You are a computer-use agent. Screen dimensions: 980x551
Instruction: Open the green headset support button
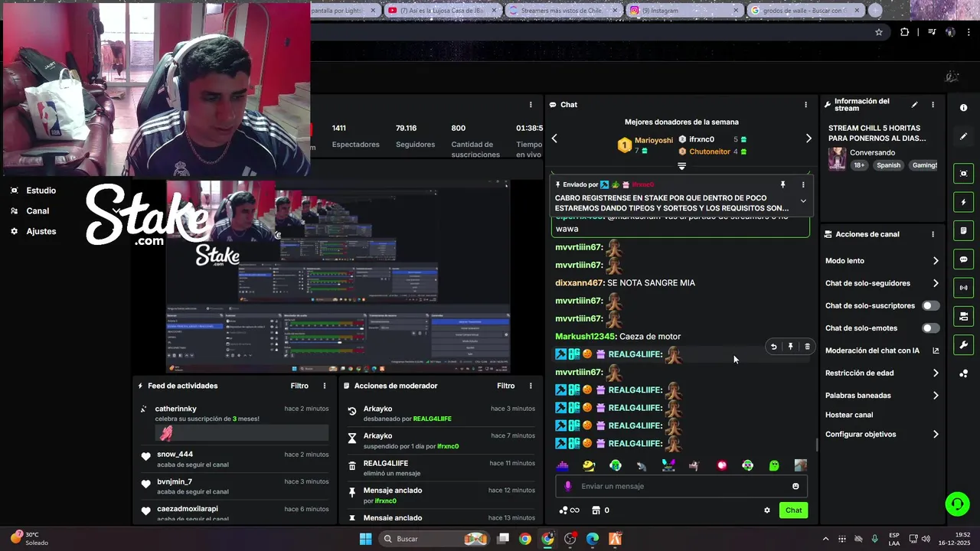pos(956,504)
